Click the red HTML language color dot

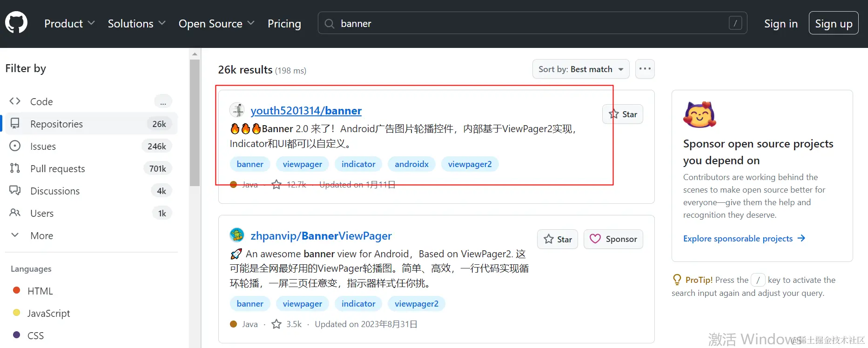17,290
